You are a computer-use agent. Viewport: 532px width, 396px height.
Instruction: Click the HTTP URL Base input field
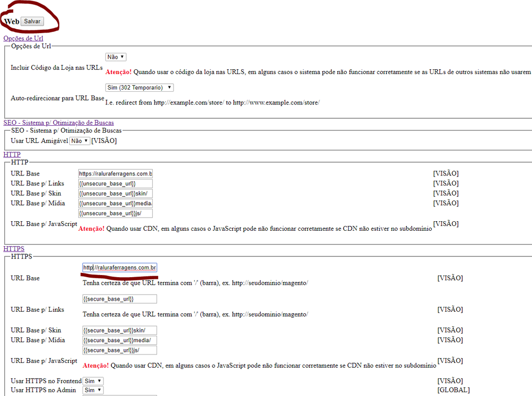115,174
